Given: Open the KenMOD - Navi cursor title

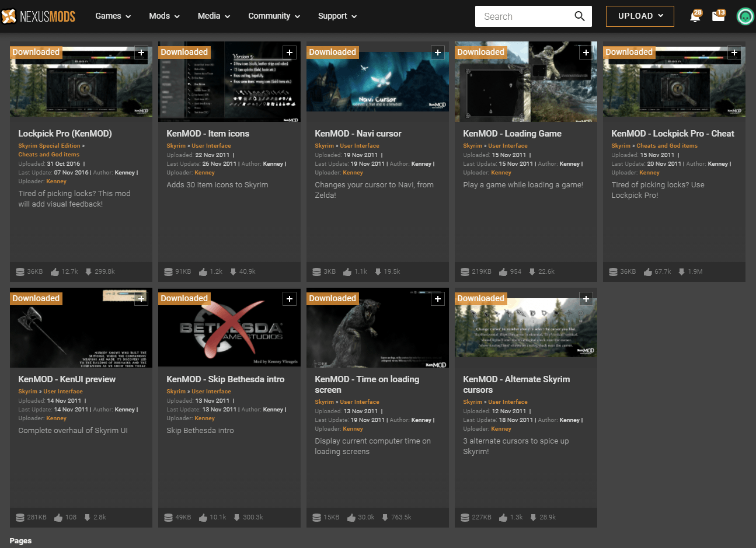Looking at the screenshot, I should 358,134.
